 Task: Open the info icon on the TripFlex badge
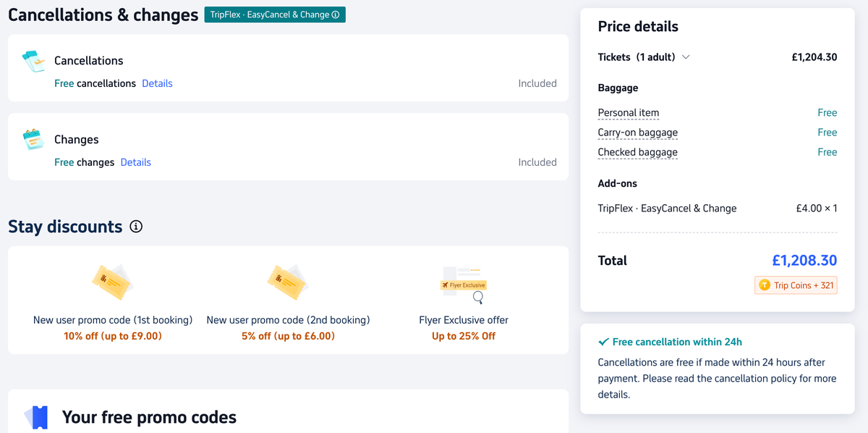(x=337, y=14)
